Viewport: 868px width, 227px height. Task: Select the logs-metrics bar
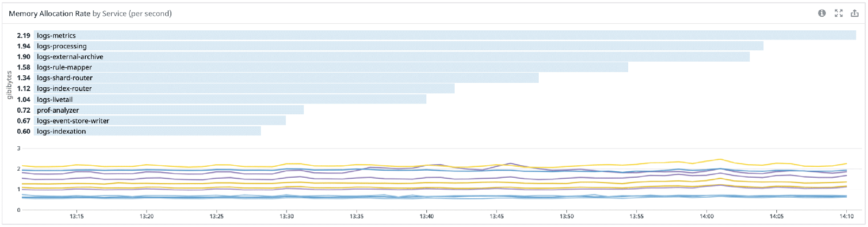click(x=445, y=35)
